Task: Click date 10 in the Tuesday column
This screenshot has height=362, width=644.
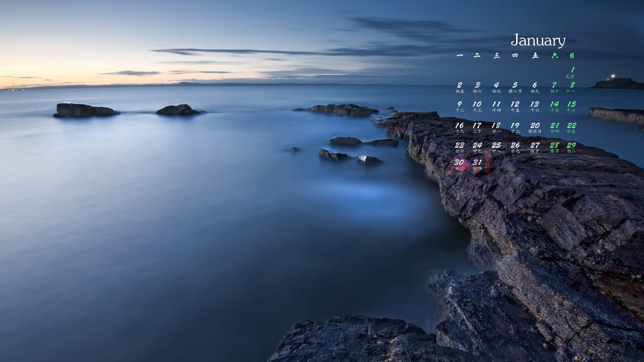Action: click(477, 107)
